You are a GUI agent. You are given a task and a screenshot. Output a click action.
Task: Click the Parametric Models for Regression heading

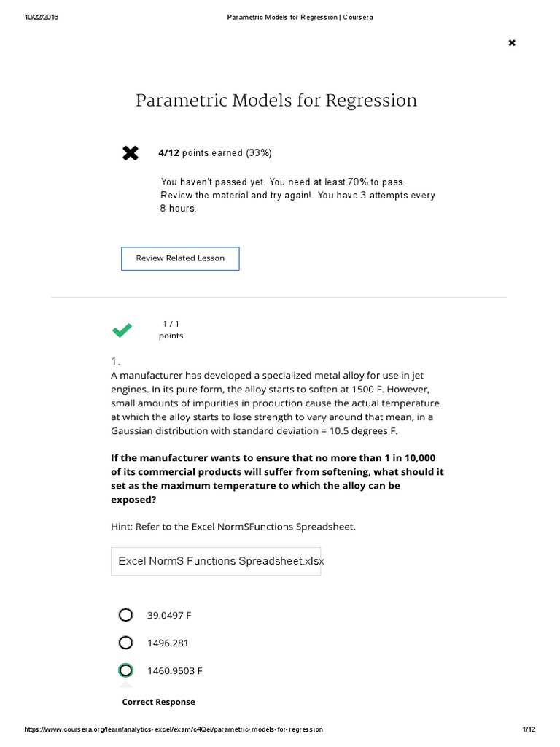tap(276, 101)
